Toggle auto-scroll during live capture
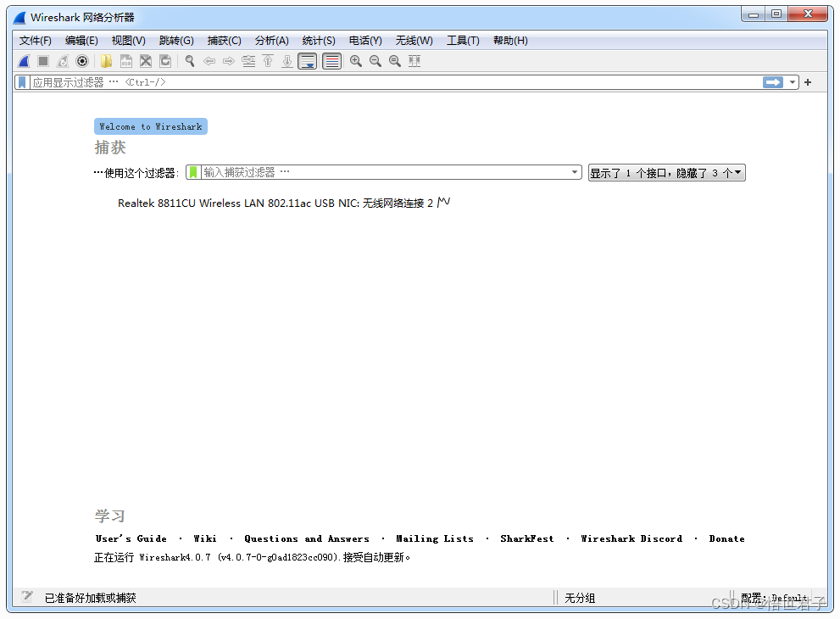This screenshot has width=840, height=619. 308,61
